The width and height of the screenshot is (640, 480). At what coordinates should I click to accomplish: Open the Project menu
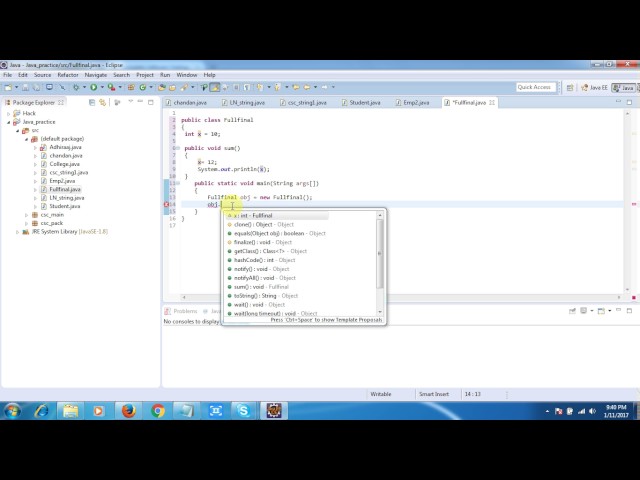pyautogui.click(x=145, y=75)
